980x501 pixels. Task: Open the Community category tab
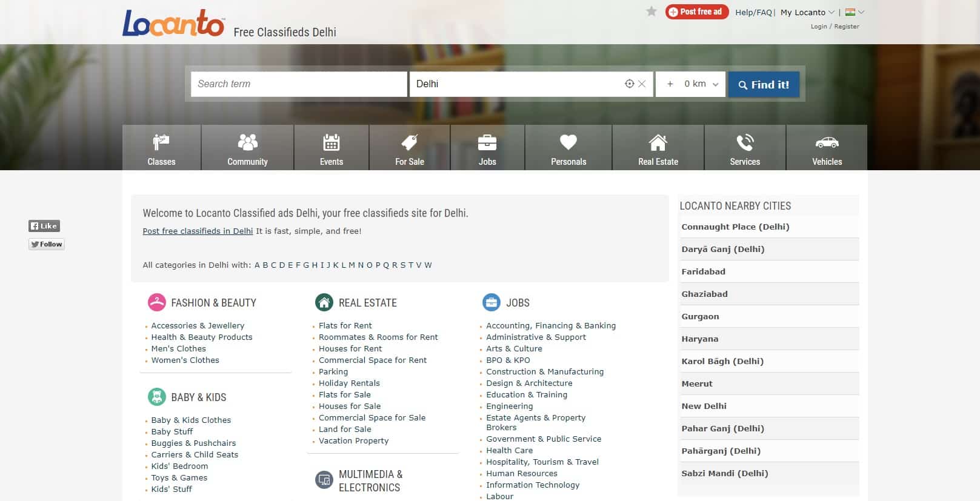[x=247, y=148]
